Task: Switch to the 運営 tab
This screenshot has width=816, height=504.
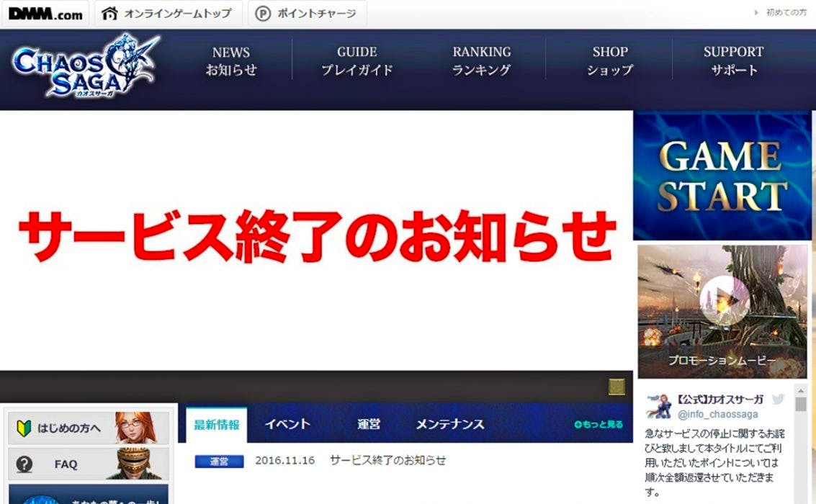Action: click(369, 424)
